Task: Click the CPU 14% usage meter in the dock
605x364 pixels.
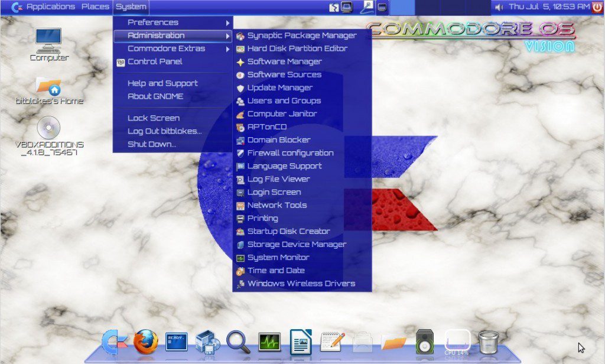Action: 456,342
